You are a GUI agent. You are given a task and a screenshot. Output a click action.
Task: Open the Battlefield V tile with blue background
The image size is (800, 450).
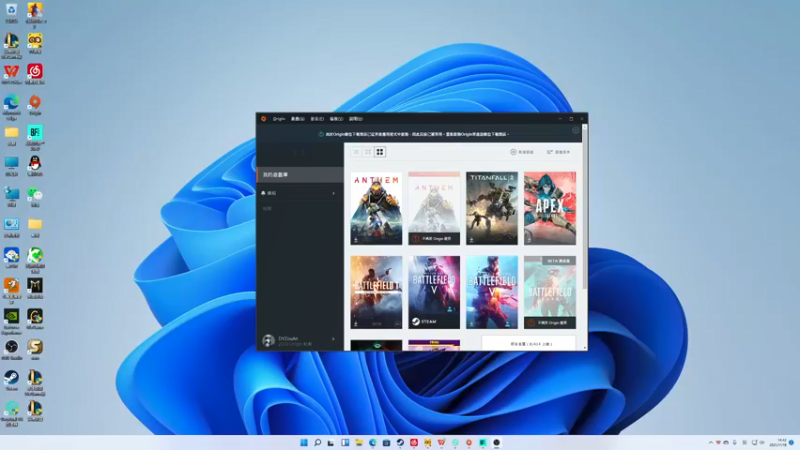pos(492,292)
